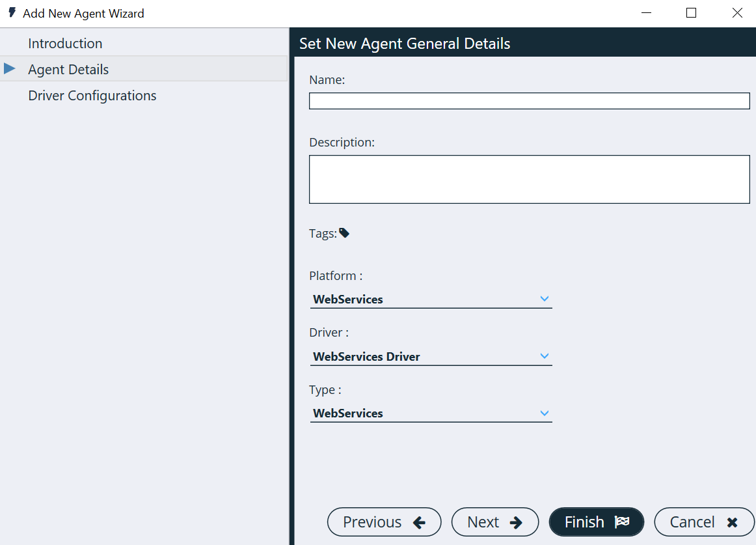Minimize the wizard window
The width and height of the screenshot is (756, 545).
pos(646,13)
